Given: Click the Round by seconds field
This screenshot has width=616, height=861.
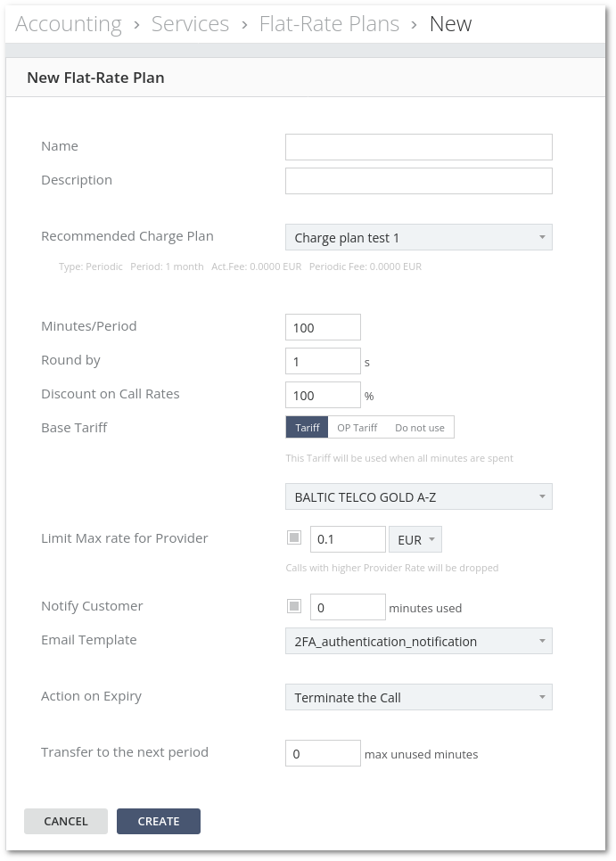Looking at the screenshot, I should click(323, 361).
